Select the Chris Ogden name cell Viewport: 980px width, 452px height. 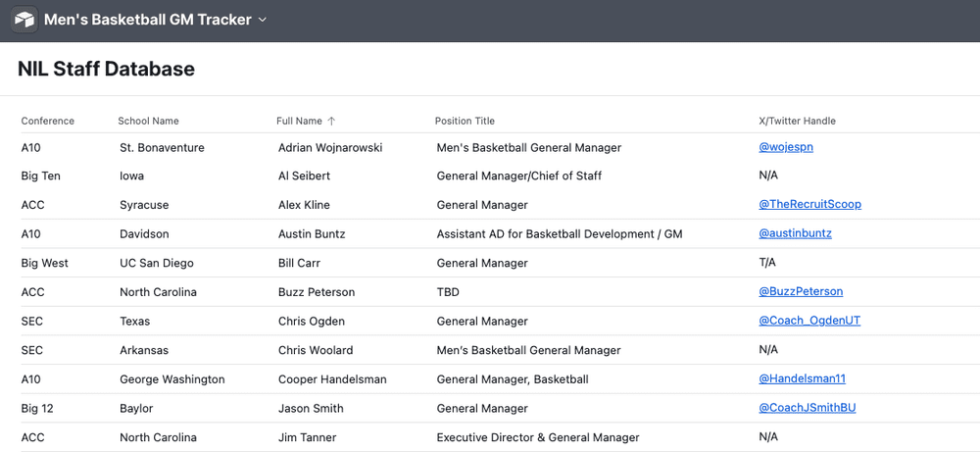(x=312, y=322)
